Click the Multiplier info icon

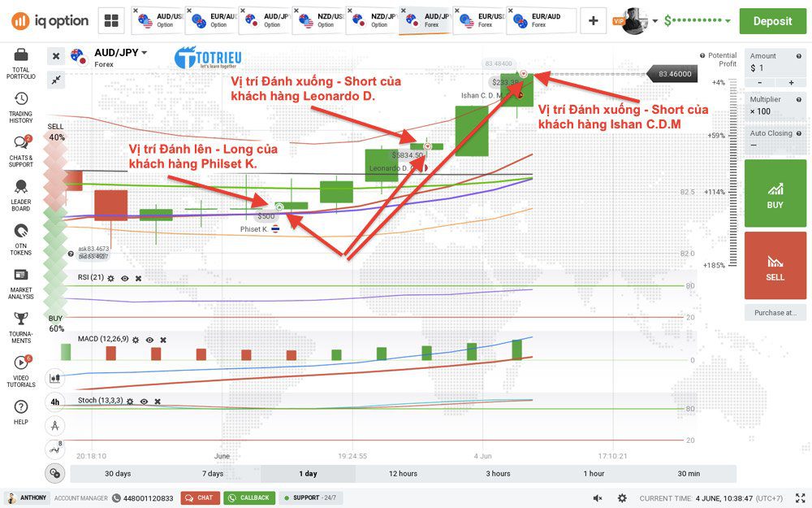pos(798,99)
